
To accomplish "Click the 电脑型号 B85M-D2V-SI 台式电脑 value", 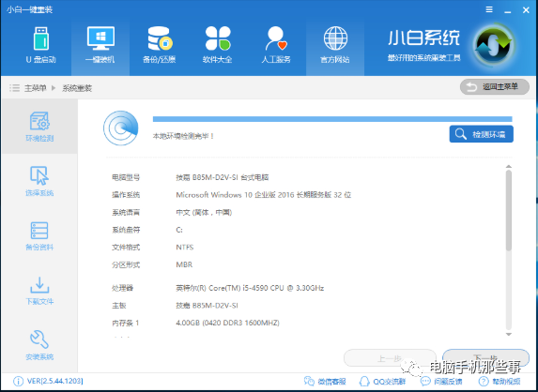I will [x=223, y=177].
